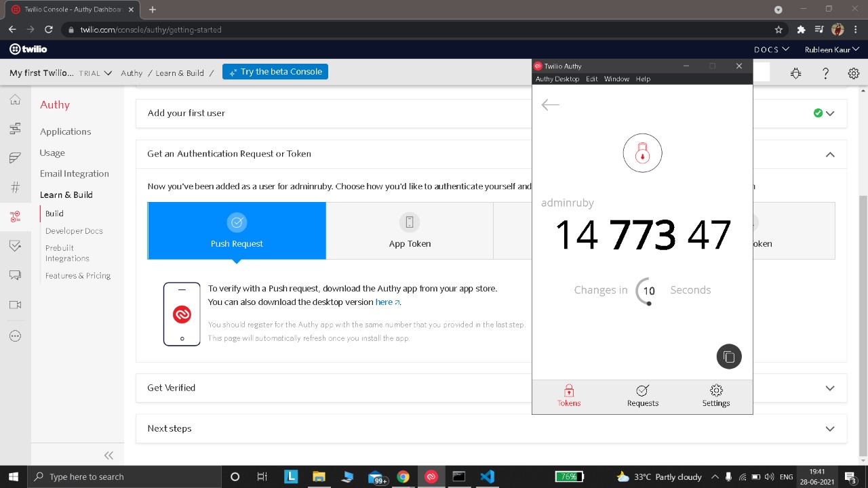The width and height of the screenshot is (868, 488).
Task: Open the Authy Desktop menu
Action: coord(557,79)
